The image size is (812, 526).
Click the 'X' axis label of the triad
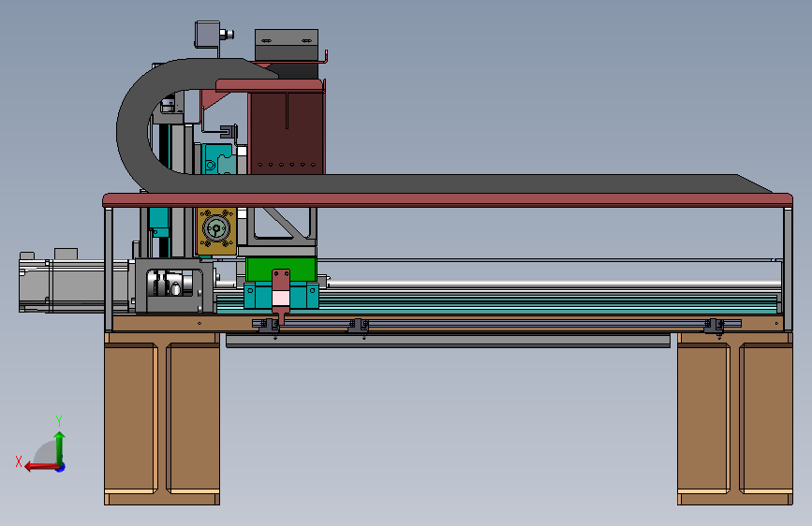19,461
